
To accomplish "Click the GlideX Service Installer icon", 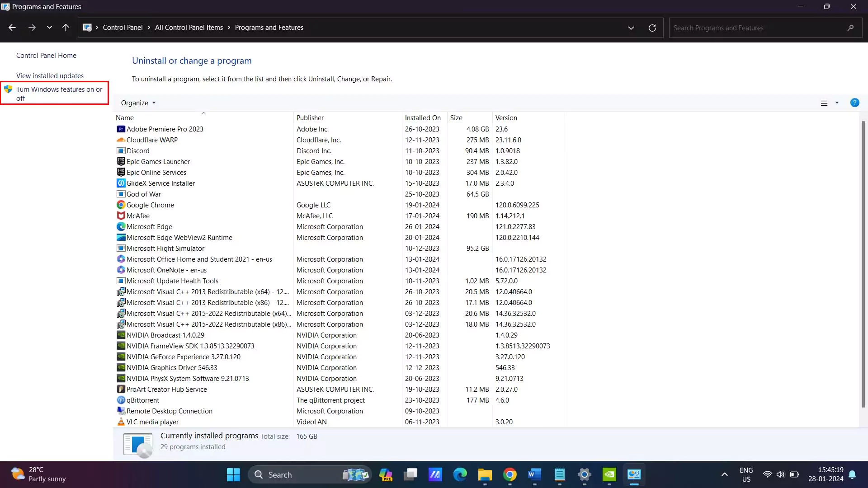I will 121,183.
